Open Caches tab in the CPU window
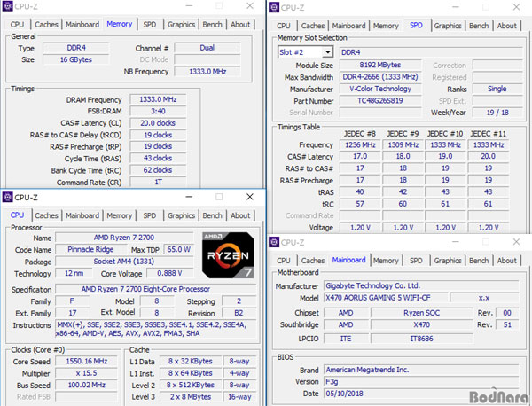Screen dimensions: 532x406 click(x=46, y=215)
